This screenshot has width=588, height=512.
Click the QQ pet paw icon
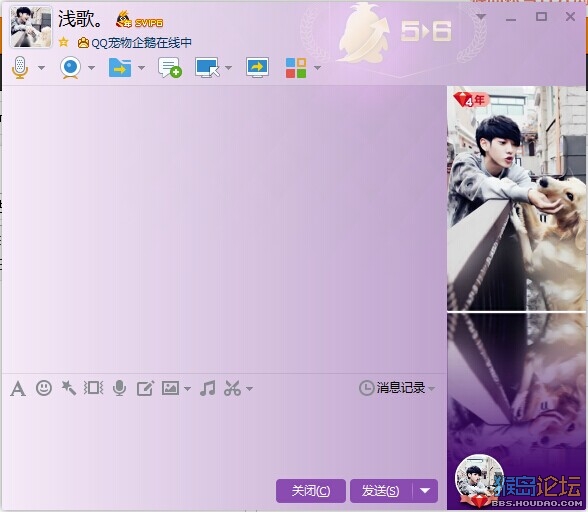coord(83,43)
